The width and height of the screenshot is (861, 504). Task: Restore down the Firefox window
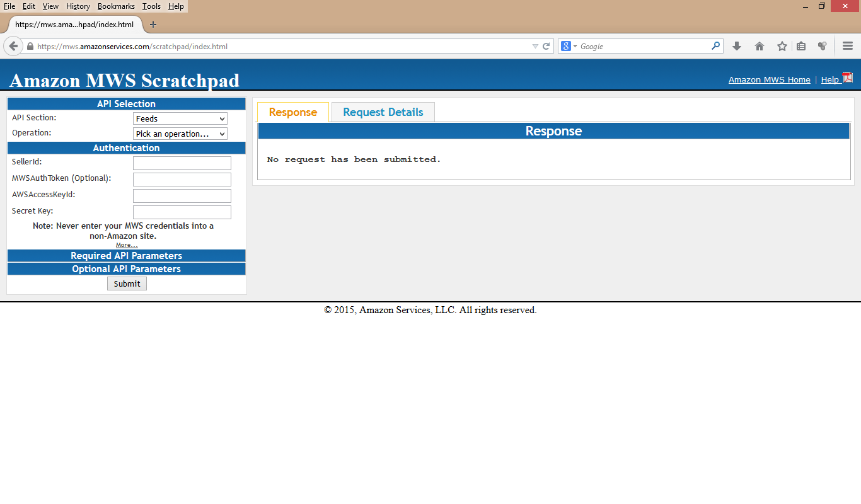(822, 6)
